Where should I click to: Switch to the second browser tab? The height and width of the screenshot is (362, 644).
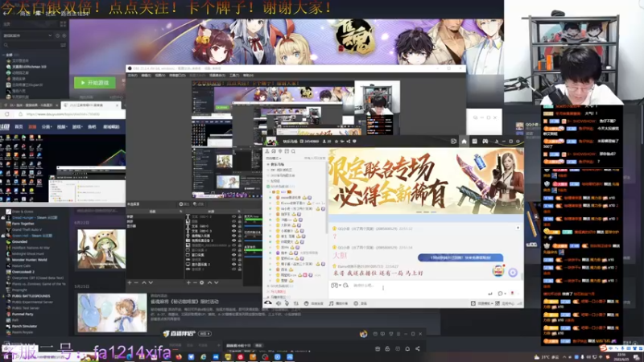[x=91, y=105]
